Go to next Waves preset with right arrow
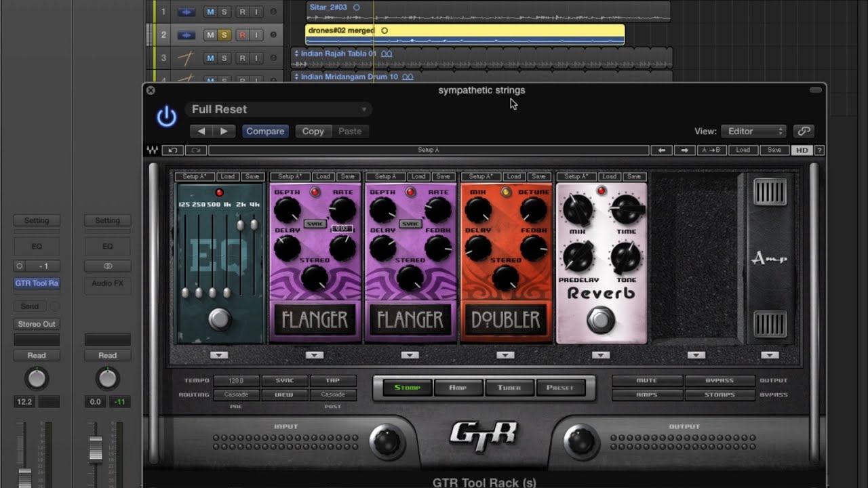The width and height of the screenshot is (868, 488). click(x=684, y=150)
